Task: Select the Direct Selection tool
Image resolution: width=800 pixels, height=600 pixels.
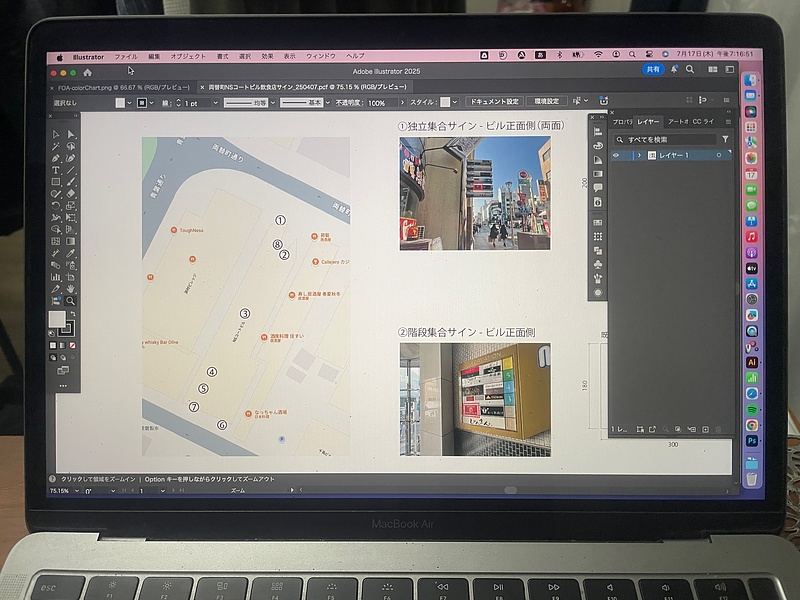Action: 71,134
